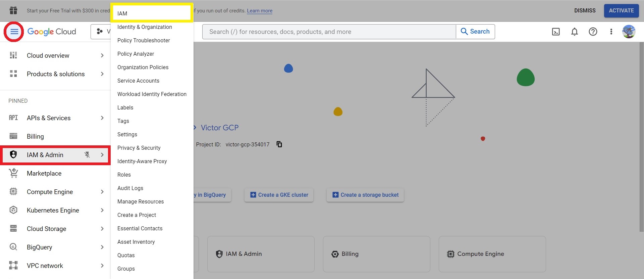644x279 pixels.
Task: Click the Kubernetes Engine icon
Action: coord(13,210)
